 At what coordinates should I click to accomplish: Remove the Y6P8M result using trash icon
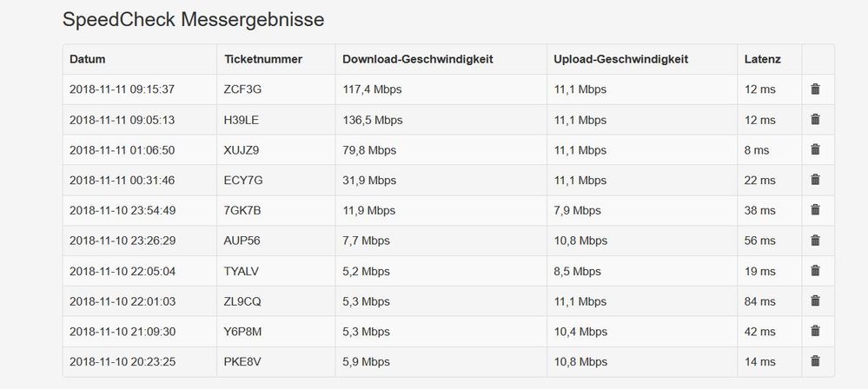815,331
